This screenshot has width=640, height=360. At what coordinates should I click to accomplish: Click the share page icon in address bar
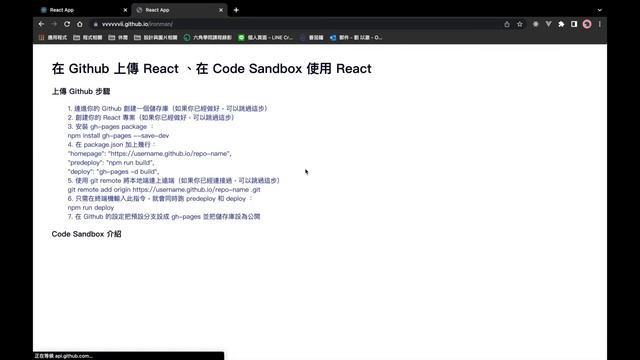point(507,24)
